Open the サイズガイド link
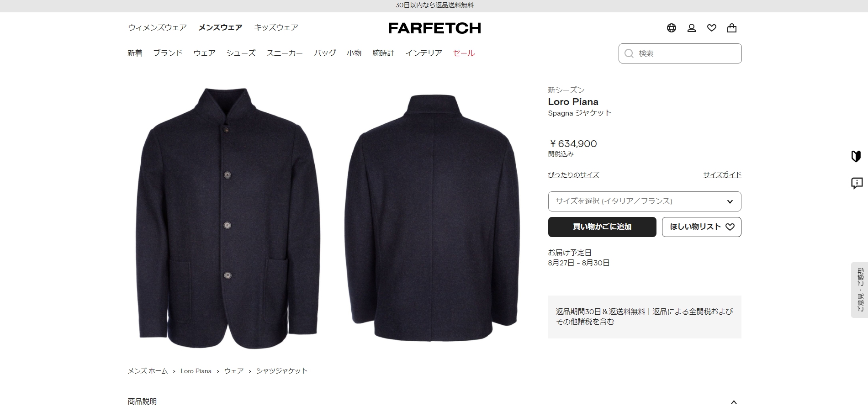Viewport: 868px width, 412px height. 722,175
